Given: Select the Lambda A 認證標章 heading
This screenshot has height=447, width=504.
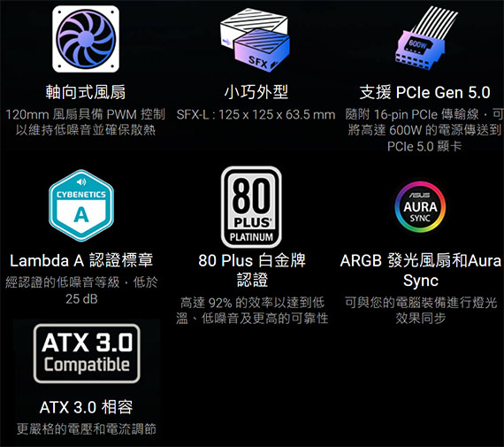Looking at the screenshot, I should [81, 260].
